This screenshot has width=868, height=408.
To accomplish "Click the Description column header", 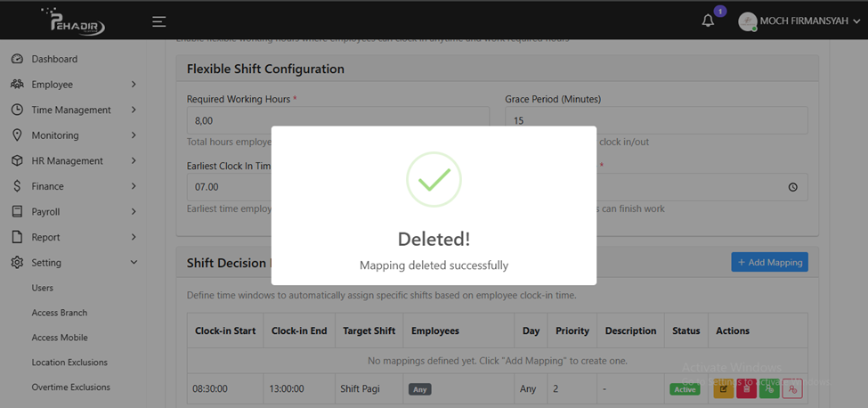I will tap(630, 330).
